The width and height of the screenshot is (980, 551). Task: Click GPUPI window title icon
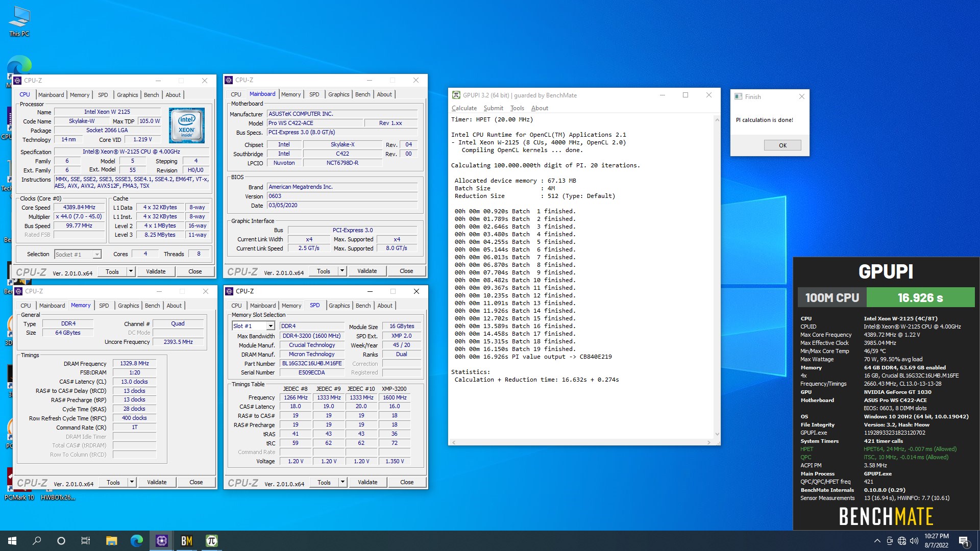[456, 95]
